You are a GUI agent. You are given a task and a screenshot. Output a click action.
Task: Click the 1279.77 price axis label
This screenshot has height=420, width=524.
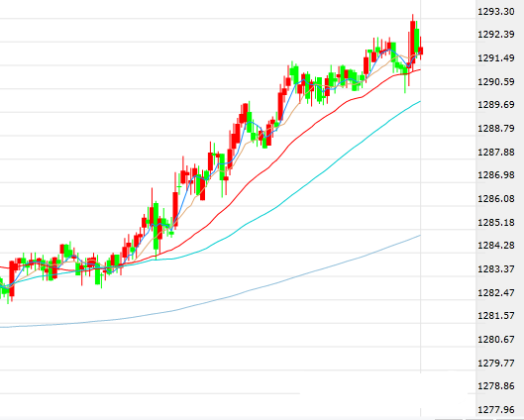pyautogui.click(x=496, y=363)
